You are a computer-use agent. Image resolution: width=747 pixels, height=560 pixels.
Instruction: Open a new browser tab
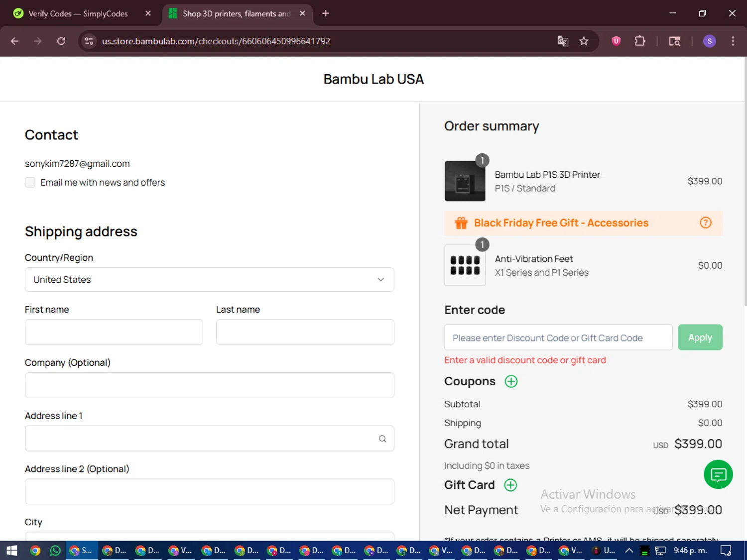pos(326,13)
